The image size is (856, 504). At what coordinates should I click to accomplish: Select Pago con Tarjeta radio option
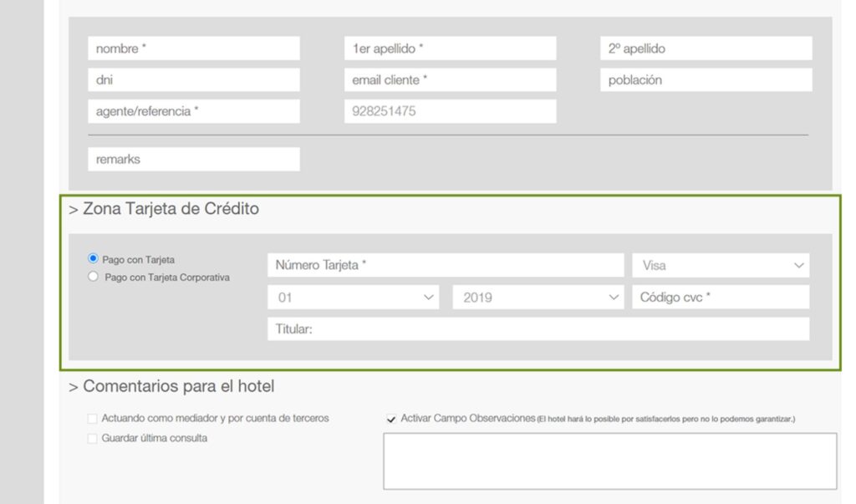[x=93, y=259]
